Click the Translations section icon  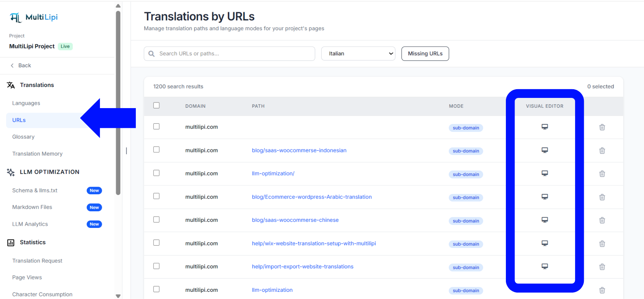11,85
